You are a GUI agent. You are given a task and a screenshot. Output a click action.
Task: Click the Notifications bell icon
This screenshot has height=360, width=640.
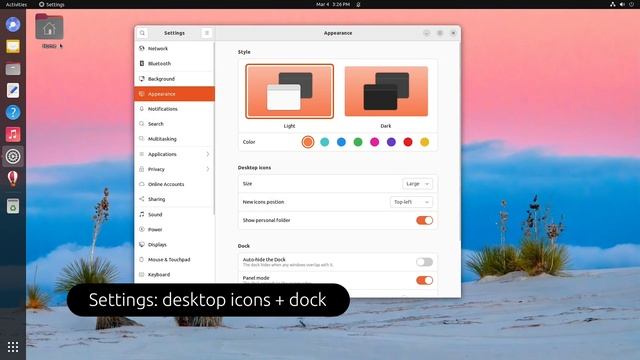click(x=142, y=109)
